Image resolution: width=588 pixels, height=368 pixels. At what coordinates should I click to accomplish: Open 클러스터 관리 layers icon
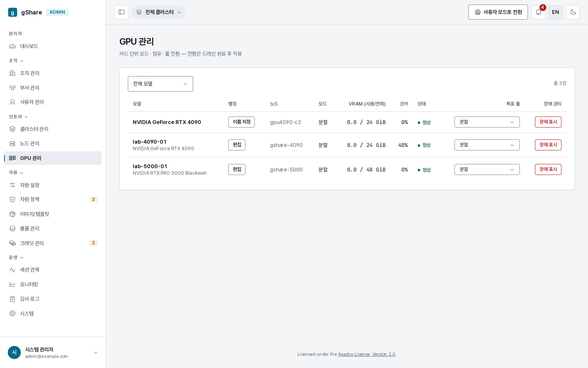(13, 129)
